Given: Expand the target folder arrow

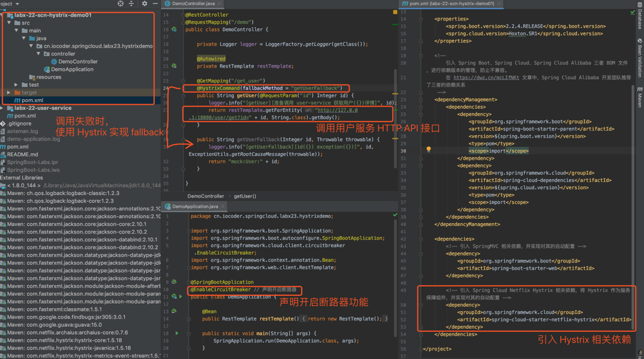Looking at the screenshot, I should (9, 92).
